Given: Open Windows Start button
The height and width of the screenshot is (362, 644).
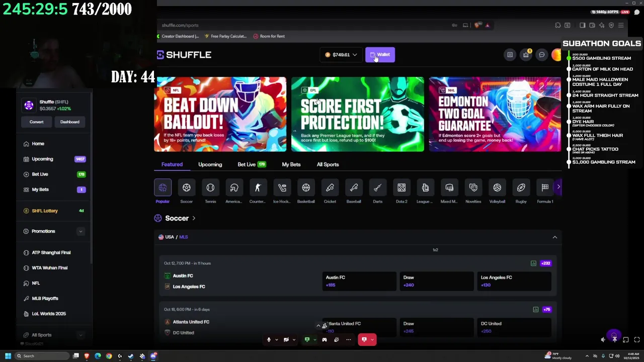Looking at the screenshot, I should 8,356.
